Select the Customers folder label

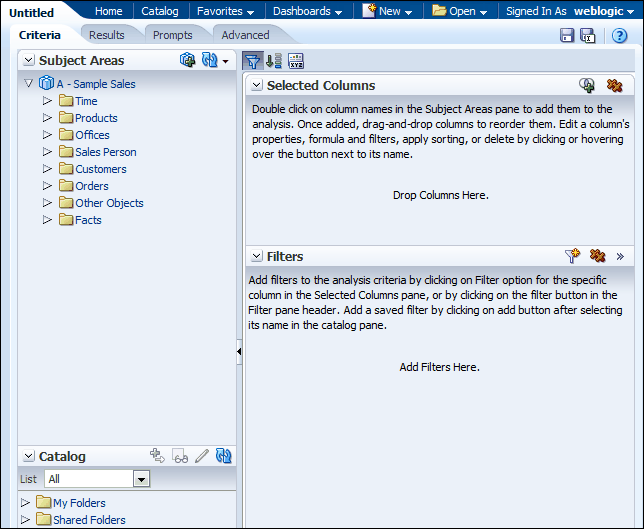click(101, 169)
